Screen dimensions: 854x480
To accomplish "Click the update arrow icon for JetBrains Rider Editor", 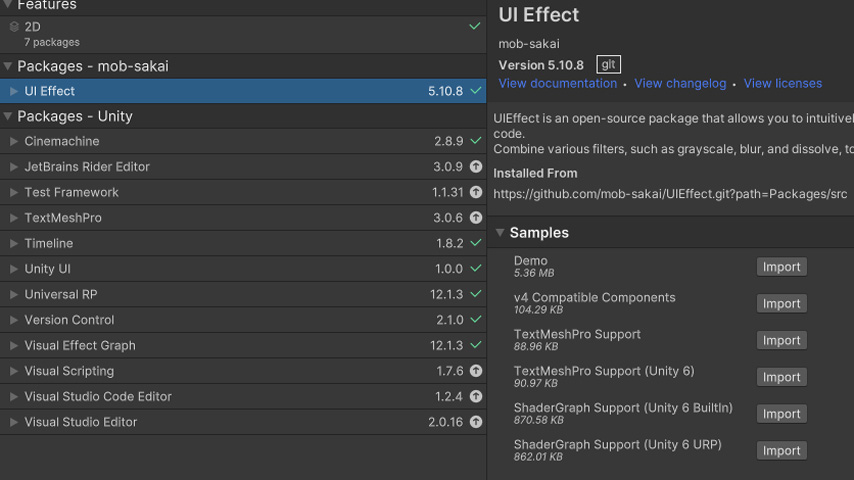I will 476,167.
